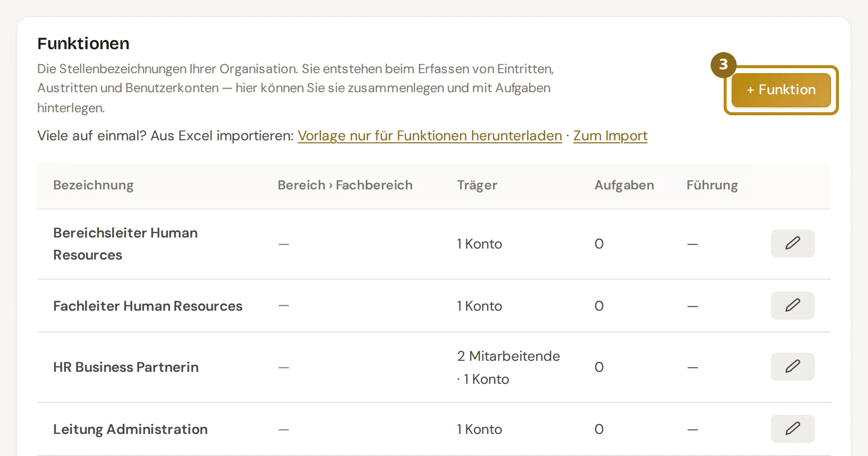The image size is (868, 456).
Task: Select the Leitung Administration name
Action: click(130, 429)
